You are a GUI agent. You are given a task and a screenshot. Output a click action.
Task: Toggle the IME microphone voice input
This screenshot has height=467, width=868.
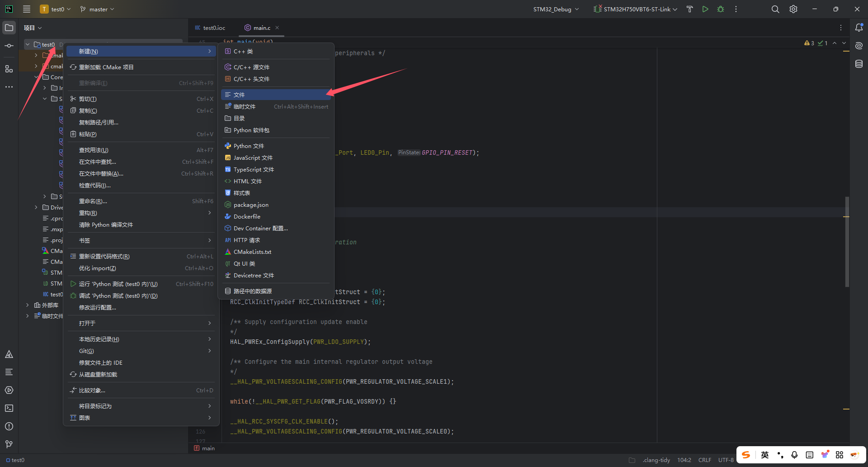click(x=794, y=455)
